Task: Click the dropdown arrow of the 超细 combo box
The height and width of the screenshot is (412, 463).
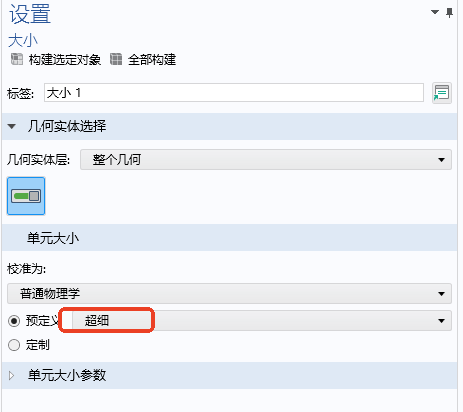Action: (x=441, y=321)
